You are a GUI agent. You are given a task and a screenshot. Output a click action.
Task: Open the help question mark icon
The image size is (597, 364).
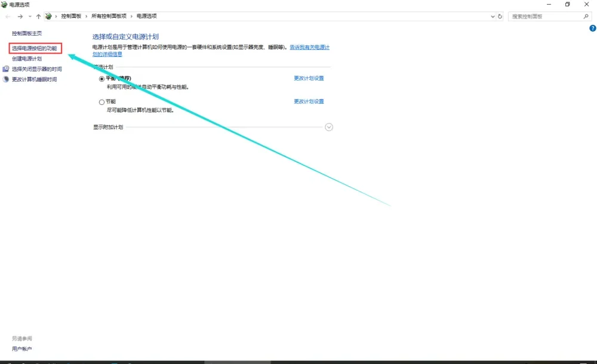[x=592, y=28]
